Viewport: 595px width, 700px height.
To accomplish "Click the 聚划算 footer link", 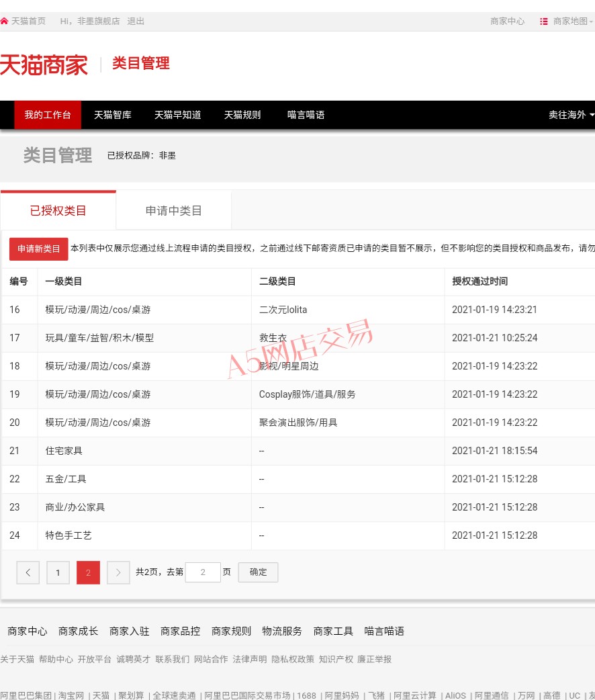I will [131, 695].
